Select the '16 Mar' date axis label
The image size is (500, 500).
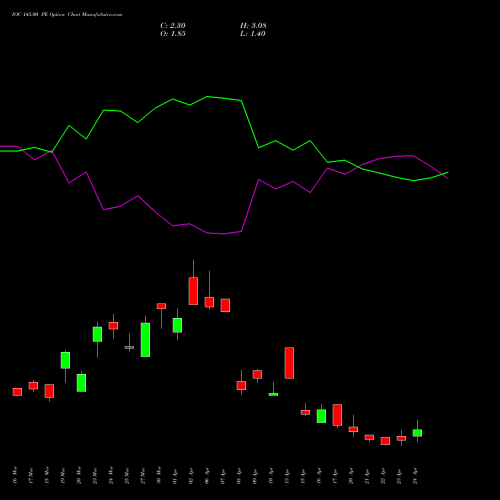click(x=15, y=475)
